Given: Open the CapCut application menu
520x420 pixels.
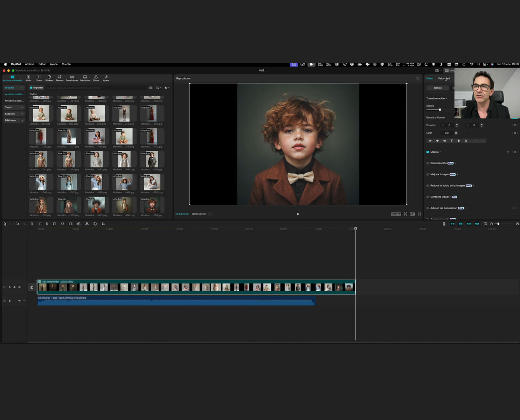Looking at the screenshot, I should (16, 64).
